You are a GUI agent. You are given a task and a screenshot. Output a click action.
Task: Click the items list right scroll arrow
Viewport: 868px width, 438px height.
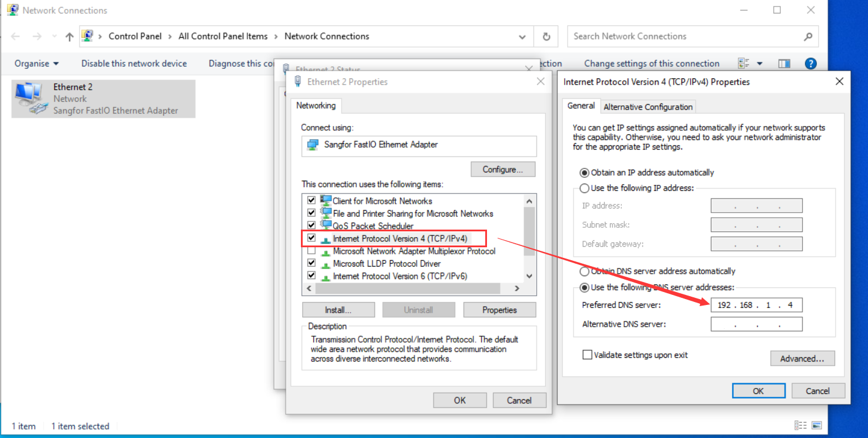click(516, 288)
